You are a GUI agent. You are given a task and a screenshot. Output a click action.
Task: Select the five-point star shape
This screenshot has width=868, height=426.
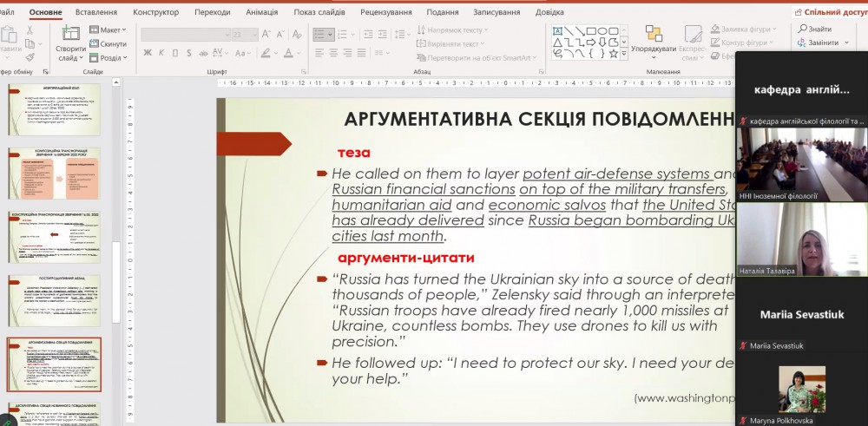(x=614, y=54)
